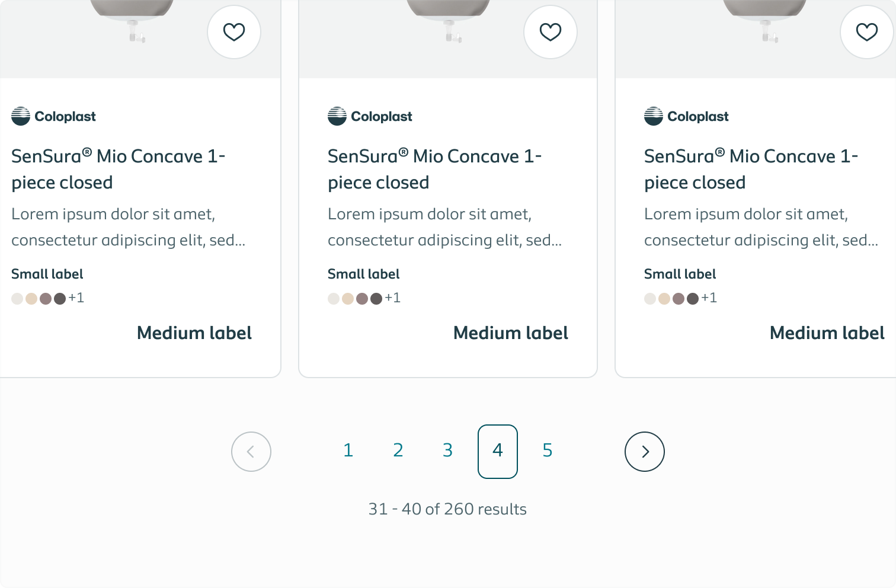Click the previous page arrow icon

[251, 451]
